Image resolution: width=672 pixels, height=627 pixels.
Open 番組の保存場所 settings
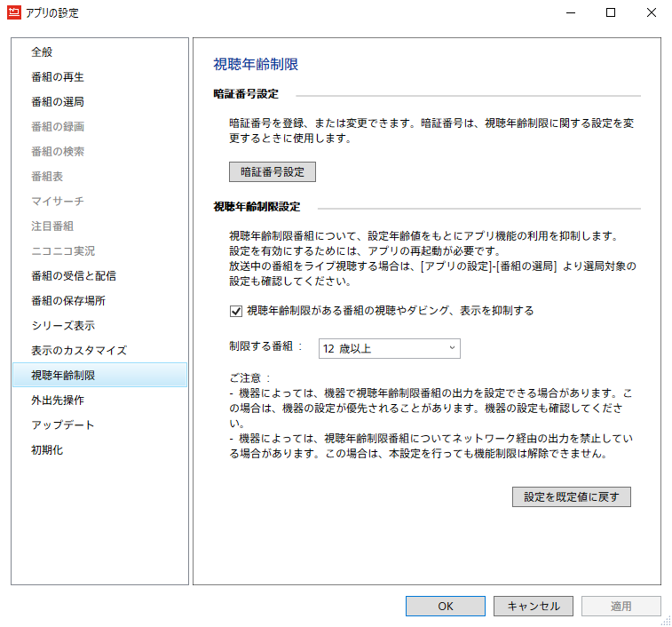(x=68, y=301)
